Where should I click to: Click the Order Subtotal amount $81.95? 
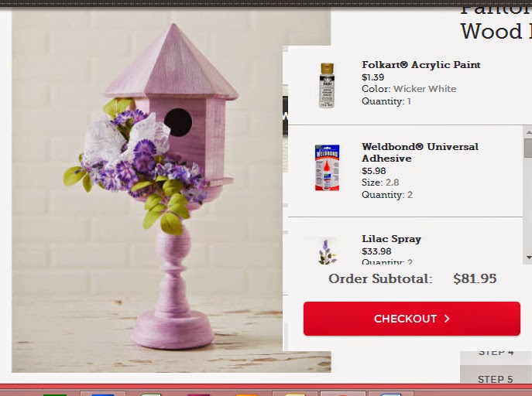coord(475,278)
